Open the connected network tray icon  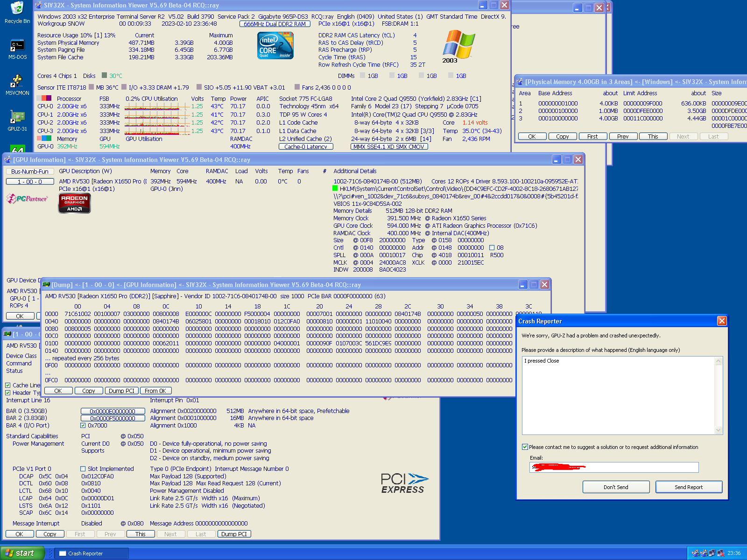pos(712,553)
